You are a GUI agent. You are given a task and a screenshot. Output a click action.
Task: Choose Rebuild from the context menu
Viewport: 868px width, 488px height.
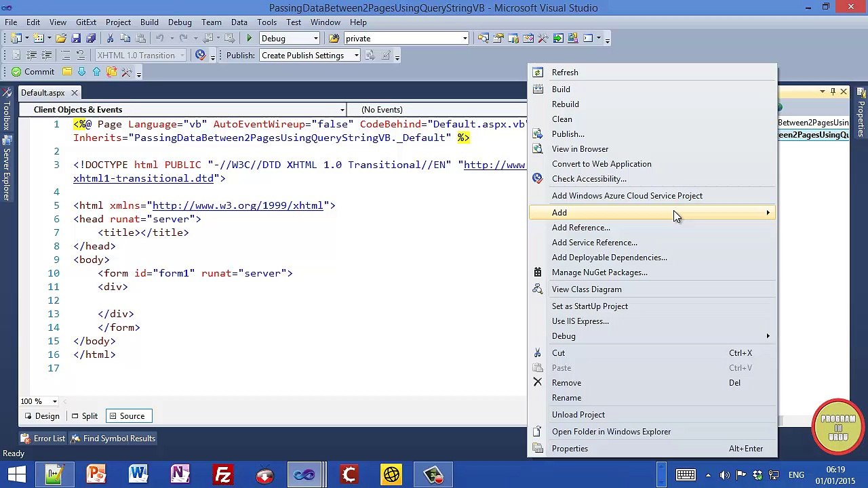tap(652, 104)
